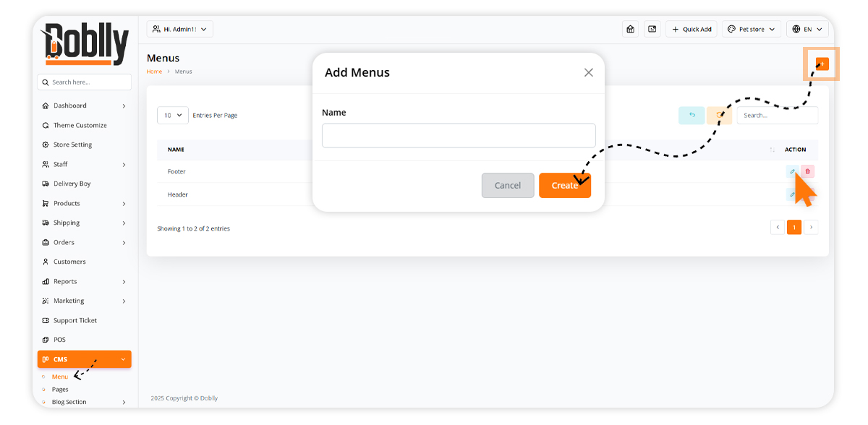Click the Home breadcrumb link

(x=154, y=72)
